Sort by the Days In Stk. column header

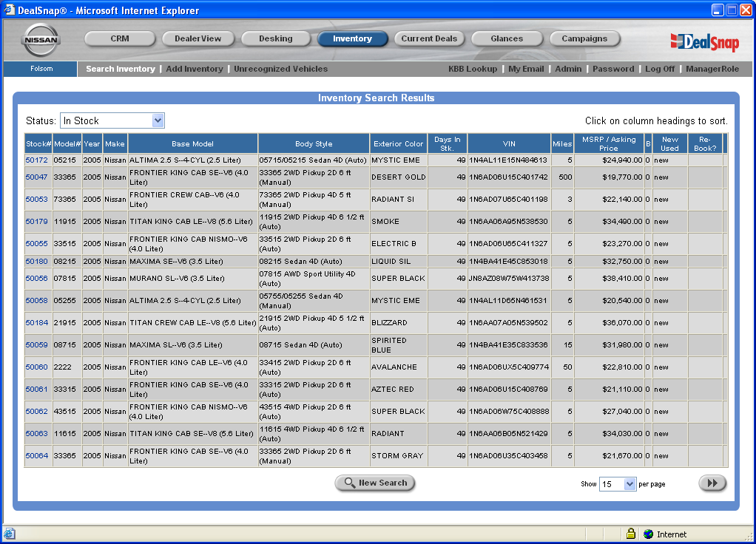447,144
